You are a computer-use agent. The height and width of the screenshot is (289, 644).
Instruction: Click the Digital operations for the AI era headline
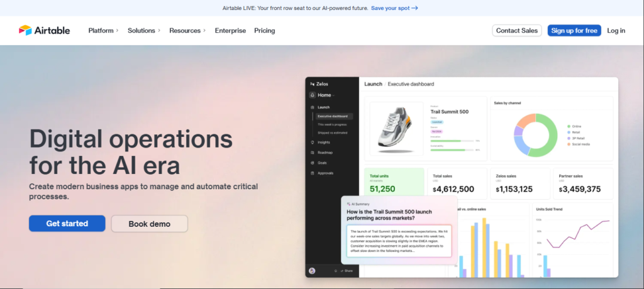point(131,152)
